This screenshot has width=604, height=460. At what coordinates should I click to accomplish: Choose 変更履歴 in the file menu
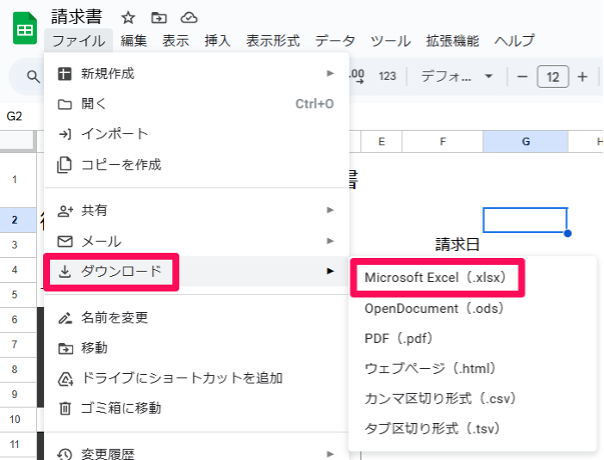tap(196, 453)
